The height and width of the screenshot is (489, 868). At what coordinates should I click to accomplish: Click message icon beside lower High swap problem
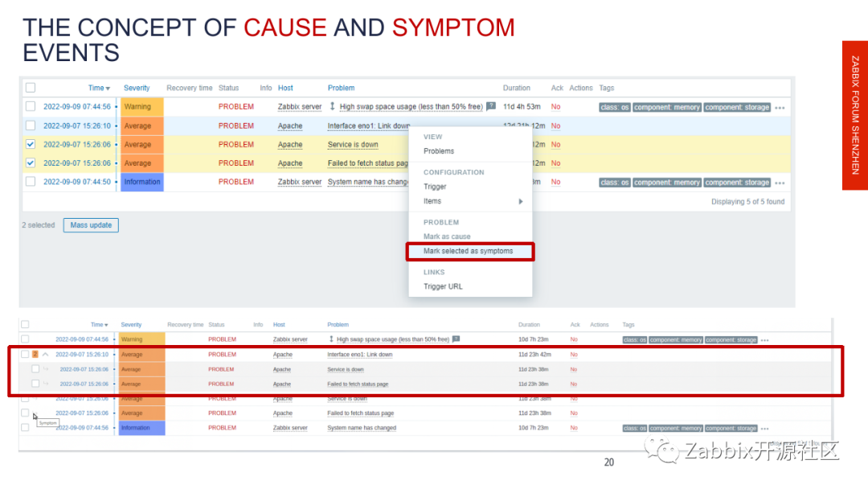point(457,339)
